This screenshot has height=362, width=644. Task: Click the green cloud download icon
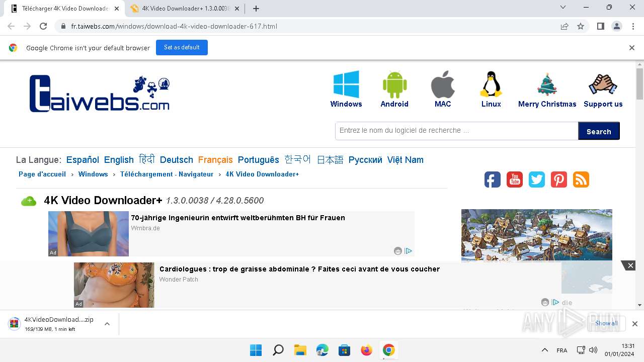pyautogui.click(x=29, y=201)
